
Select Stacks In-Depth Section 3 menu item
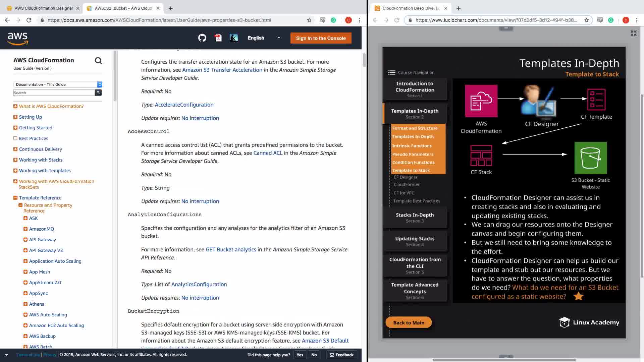coord(415,217)
